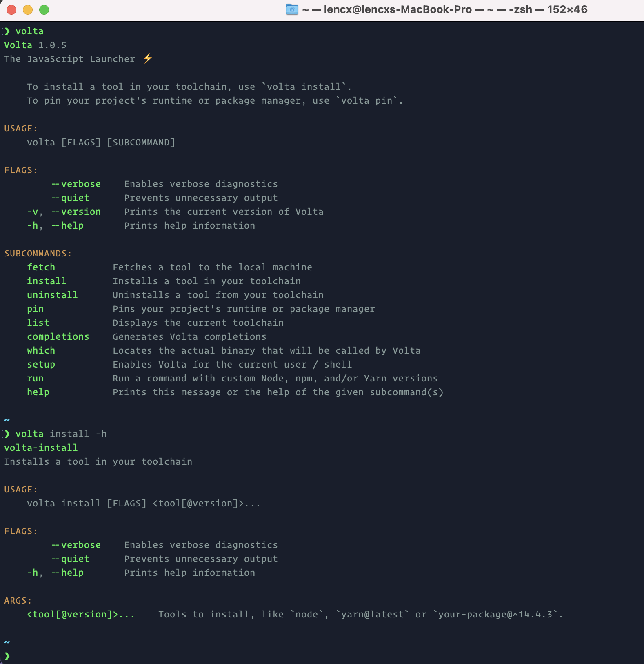Click the line 'To install a tool in your toolchain'
Viewport: 644px width, 664px height.
tap(189, 87)
